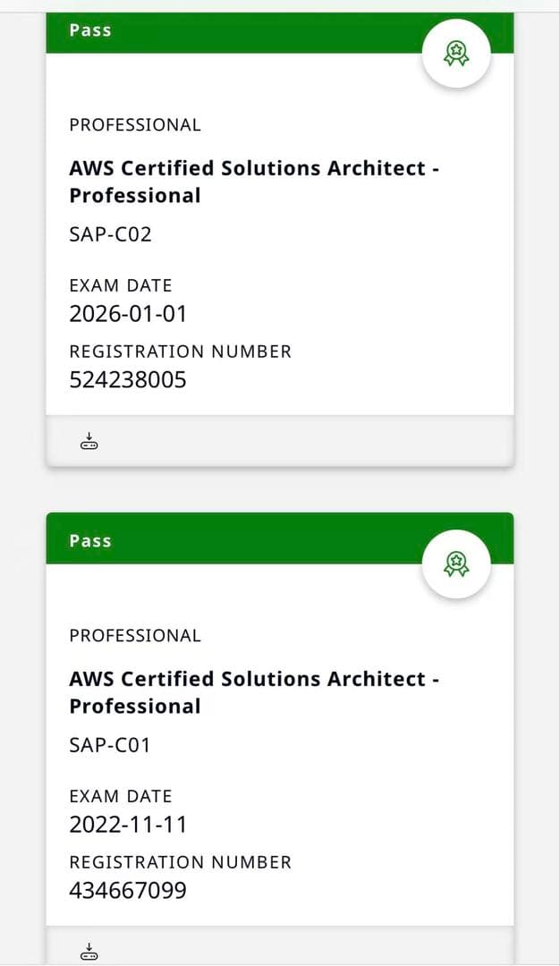560x966 pixels.
Task: Select the circular badge emblem atop the second card
Action: coord(457,563)
